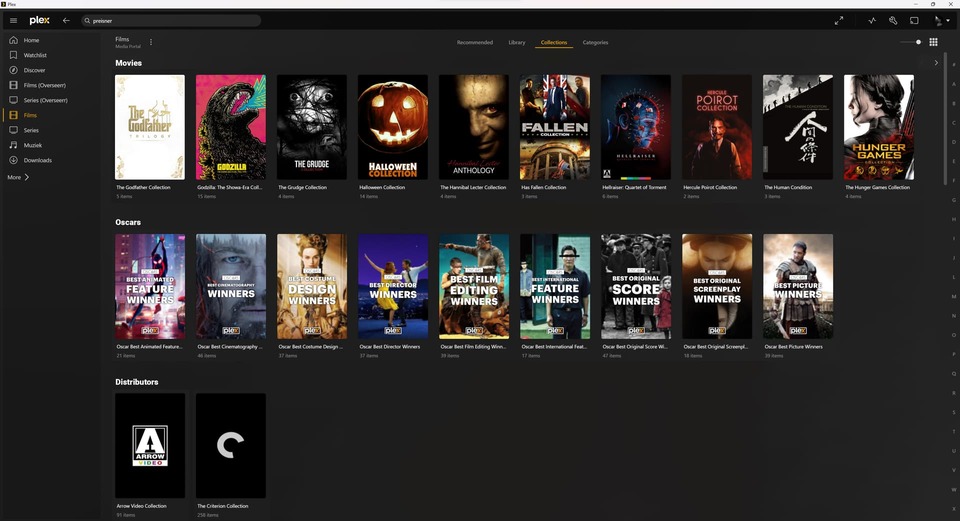This screenshot has width=960, height=521.
Task: Open the Halloween Collection pumpkin poster
Action: pyautogui.click(x=393, y=127)
